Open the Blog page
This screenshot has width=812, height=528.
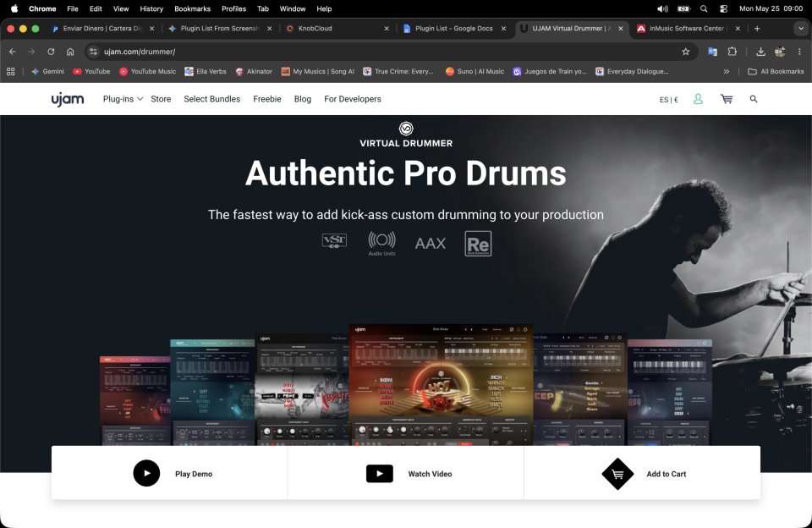click(303, 99)
